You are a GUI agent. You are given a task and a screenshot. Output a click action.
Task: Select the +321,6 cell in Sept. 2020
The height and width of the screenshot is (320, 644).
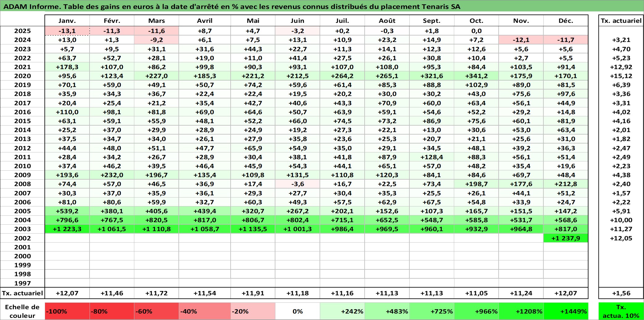tap(432, 76)
